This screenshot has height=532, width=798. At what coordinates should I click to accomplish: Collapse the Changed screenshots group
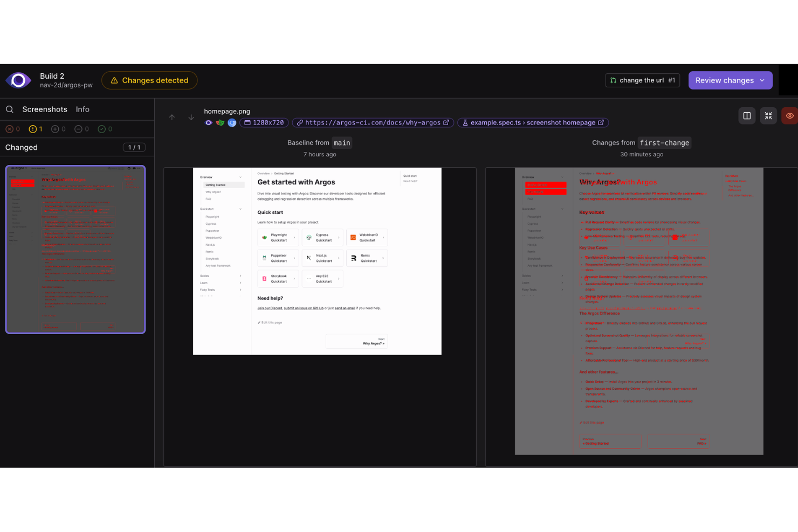pyautogui.click(x=77, y=148)
